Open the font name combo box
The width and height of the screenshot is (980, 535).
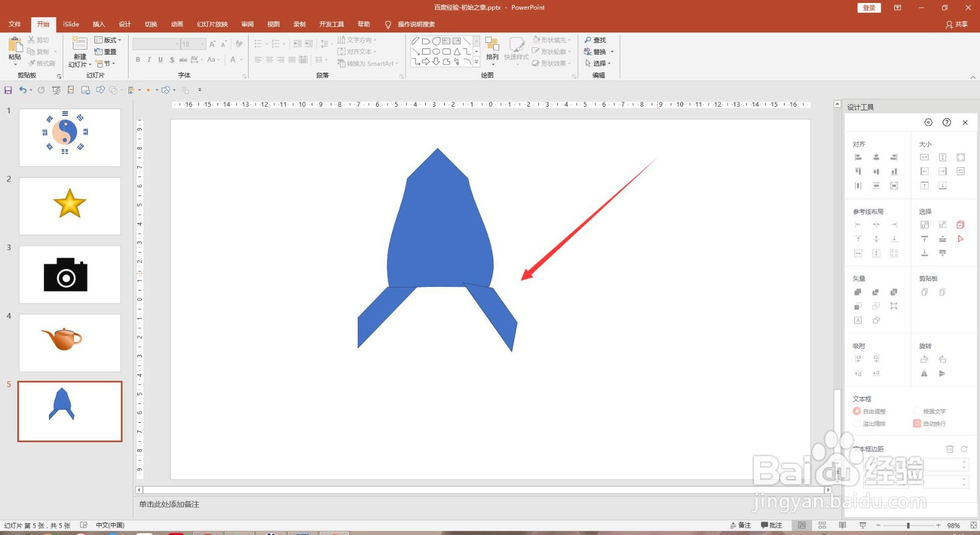pyautogui.click(x=156, y=44)
